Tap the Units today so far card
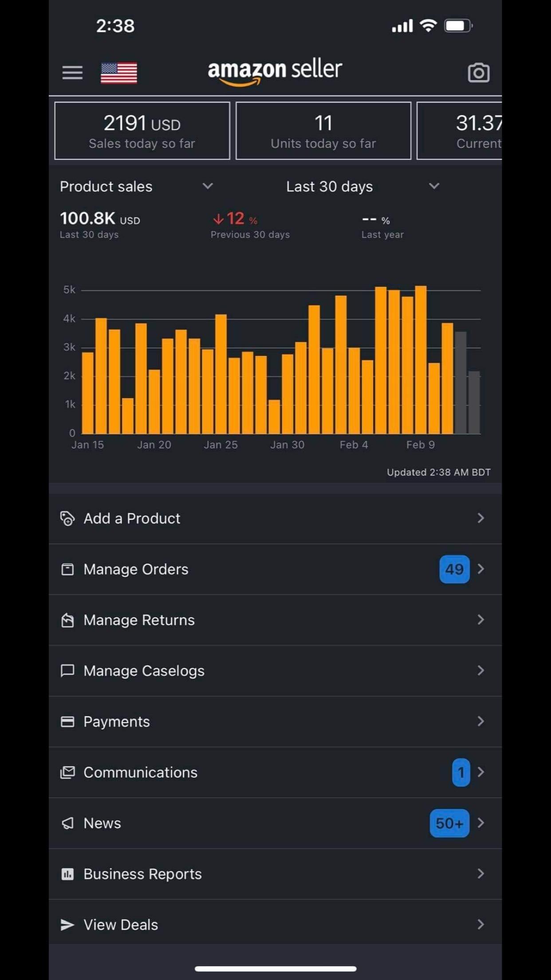The height and width of the screenshot is (980, 551). pos(323,131)
